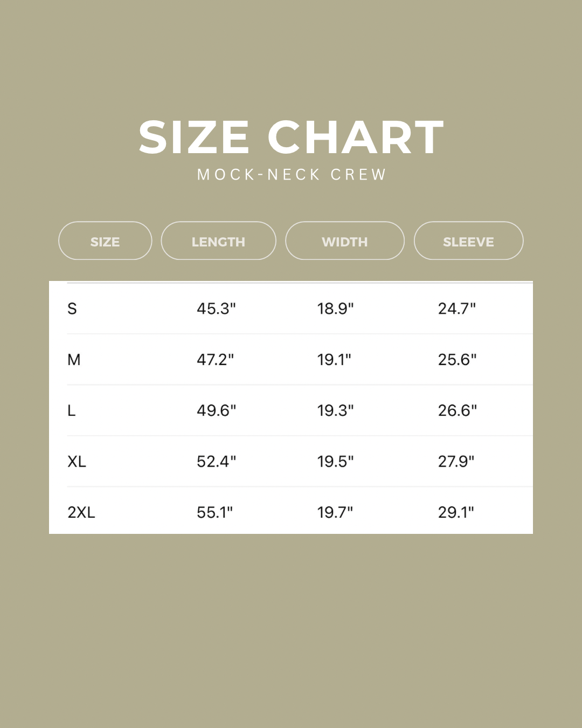Click the 52.4" length cell
The width and height of the screenshot is (582, 728).
216,462
